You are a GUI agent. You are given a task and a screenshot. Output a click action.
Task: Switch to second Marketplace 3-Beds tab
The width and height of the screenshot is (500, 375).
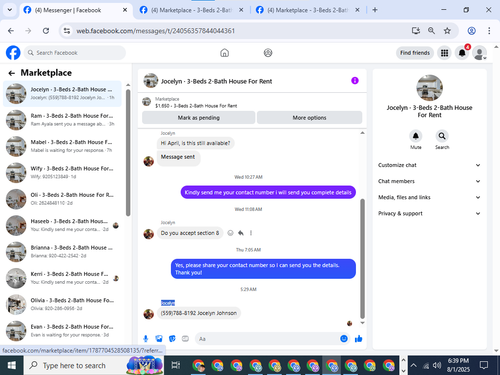click(191, 10)
